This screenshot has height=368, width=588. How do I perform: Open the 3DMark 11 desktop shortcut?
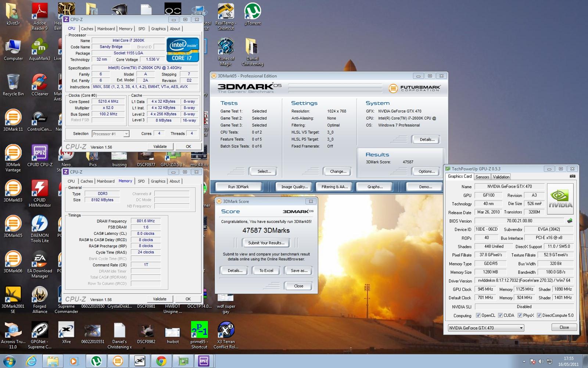13,120
